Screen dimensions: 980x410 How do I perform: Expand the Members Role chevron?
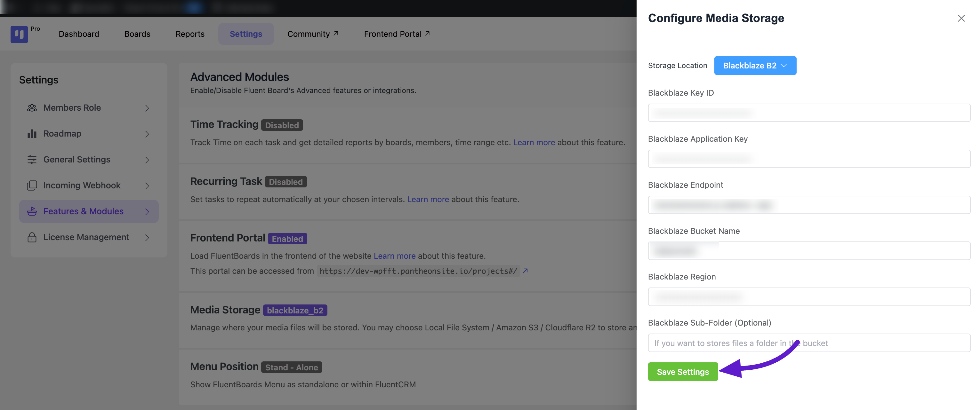pos(147,108)
